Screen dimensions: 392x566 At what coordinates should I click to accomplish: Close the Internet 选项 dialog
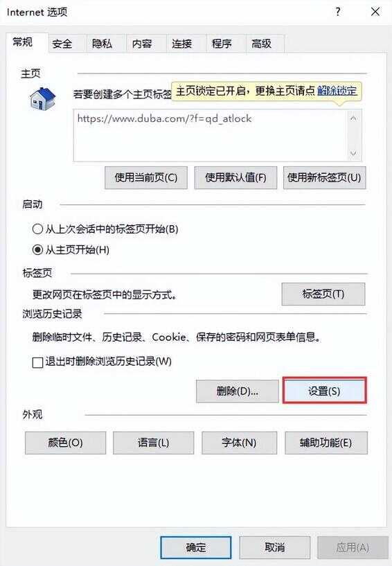click(375, 12)
